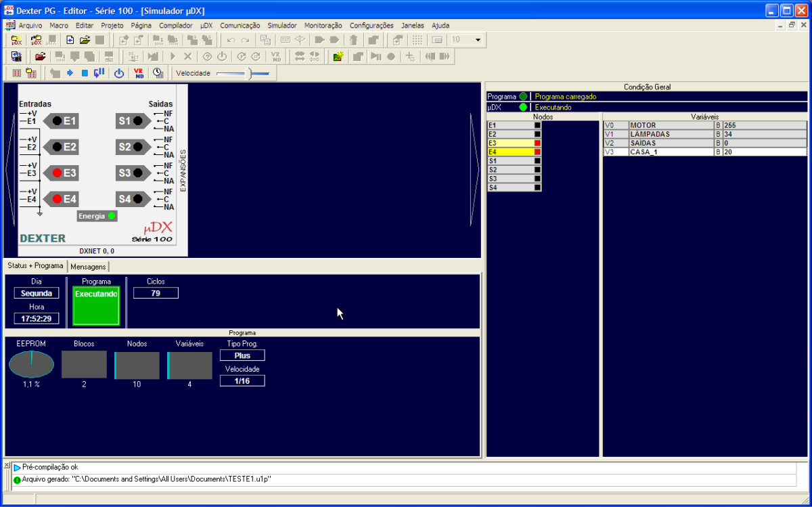Click the dotted grid toolbar icon
Image resolution: width=812 pixels, height=507 pixels.
click(418, 40)
